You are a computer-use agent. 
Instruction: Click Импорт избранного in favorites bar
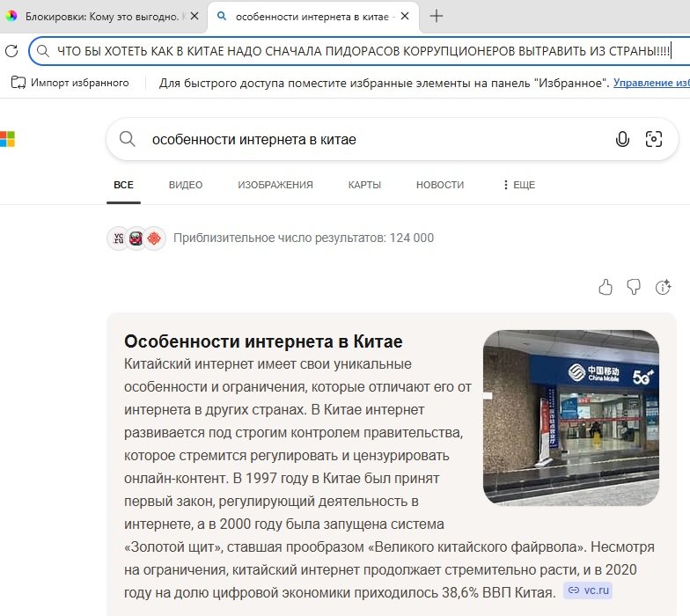pyautogui.click(x=70, y=83)
